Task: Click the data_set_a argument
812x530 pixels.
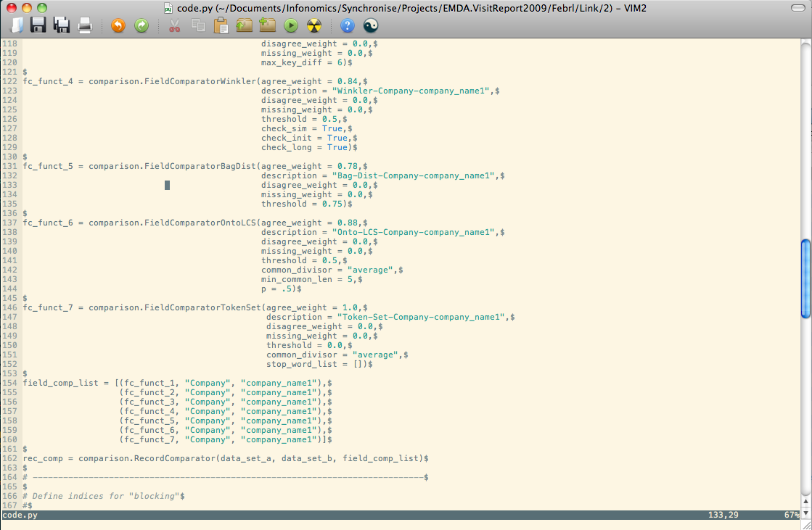Action: [x=246, y=458]
